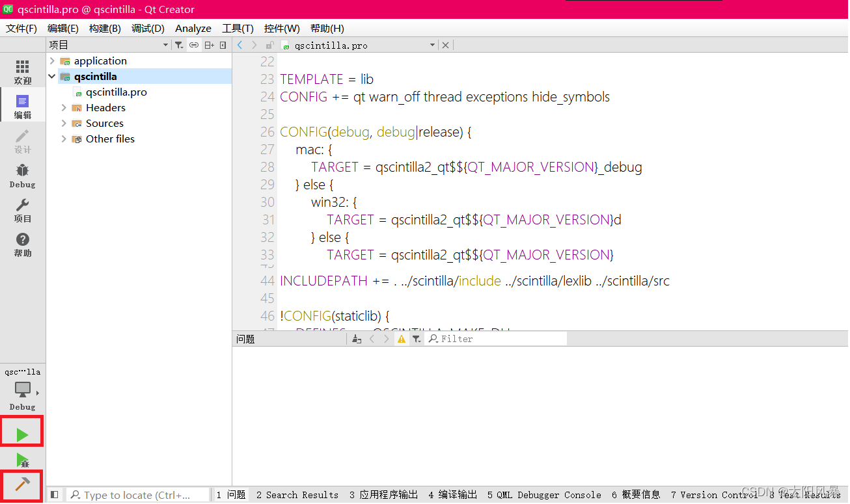Select the 编辑 (Edit) mode icon

pos(21,105)
